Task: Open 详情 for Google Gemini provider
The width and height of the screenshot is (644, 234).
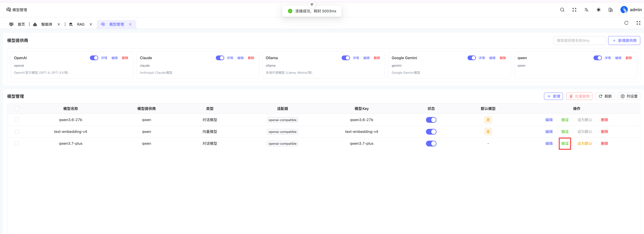Action: (482, 58)
